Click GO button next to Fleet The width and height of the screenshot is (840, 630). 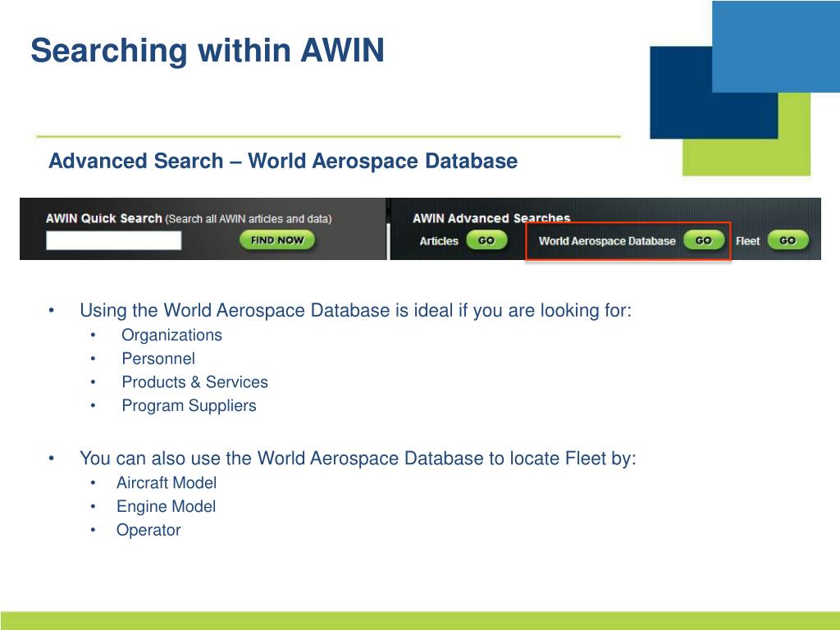click(x=787, y=240)
